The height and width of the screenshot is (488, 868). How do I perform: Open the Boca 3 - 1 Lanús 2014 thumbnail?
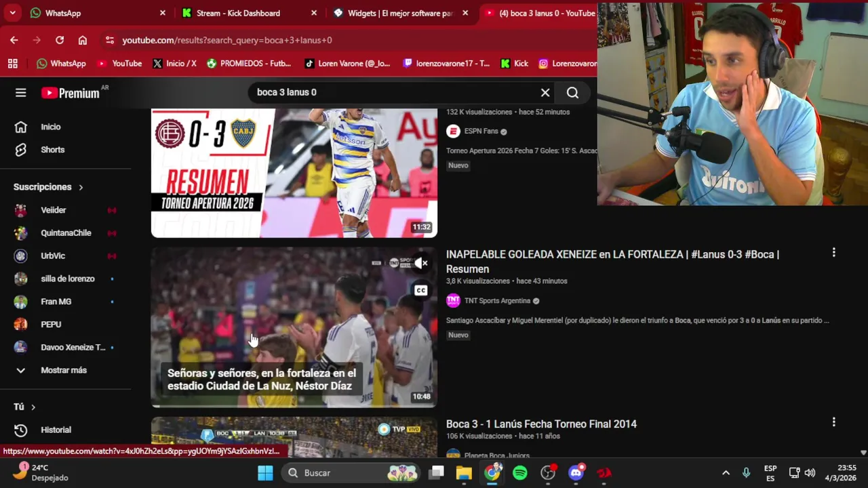[294, 437]
